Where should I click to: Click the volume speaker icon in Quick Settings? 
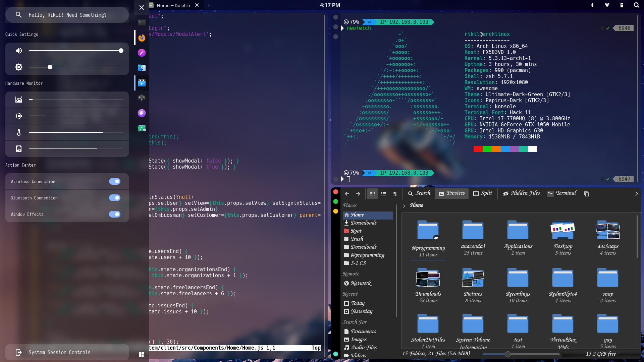19,51
